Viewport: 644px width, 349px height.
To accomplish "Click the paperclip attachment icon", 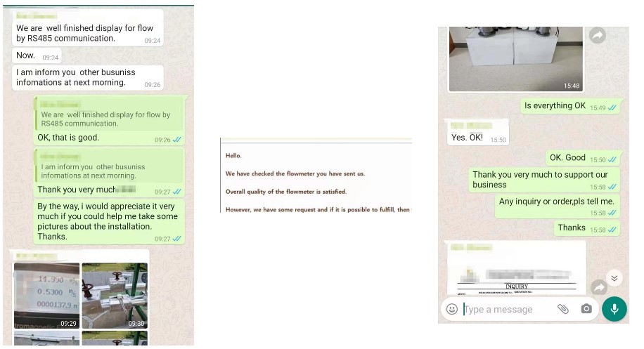I will point(562,309).
